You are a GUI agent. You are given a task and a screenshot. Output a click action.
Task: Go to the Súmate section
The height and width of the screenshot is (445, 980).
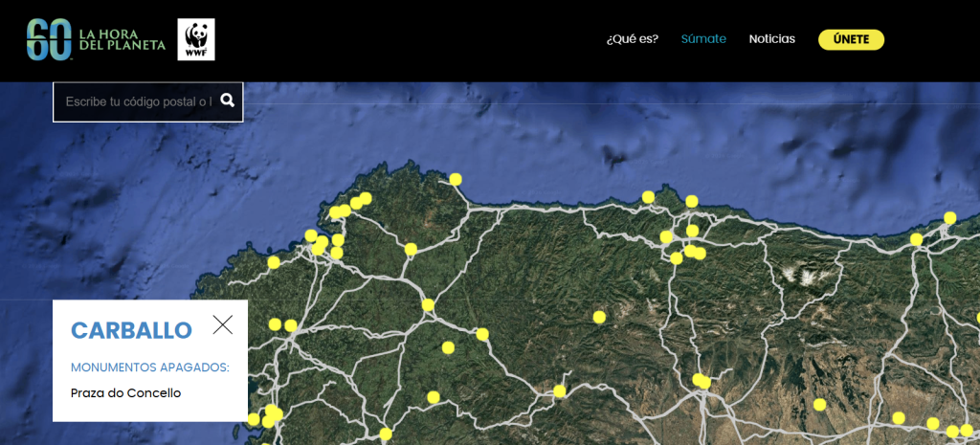click(x=703, y=39)
